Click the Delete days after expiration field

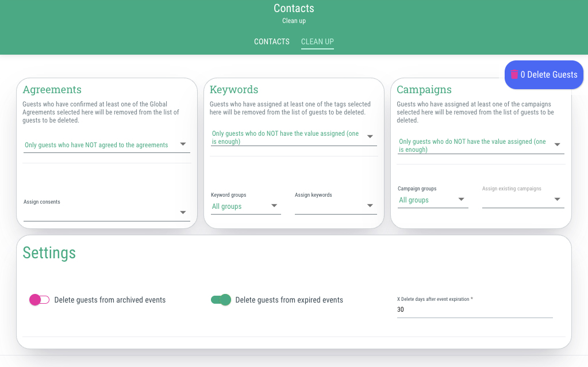(475, 309)
